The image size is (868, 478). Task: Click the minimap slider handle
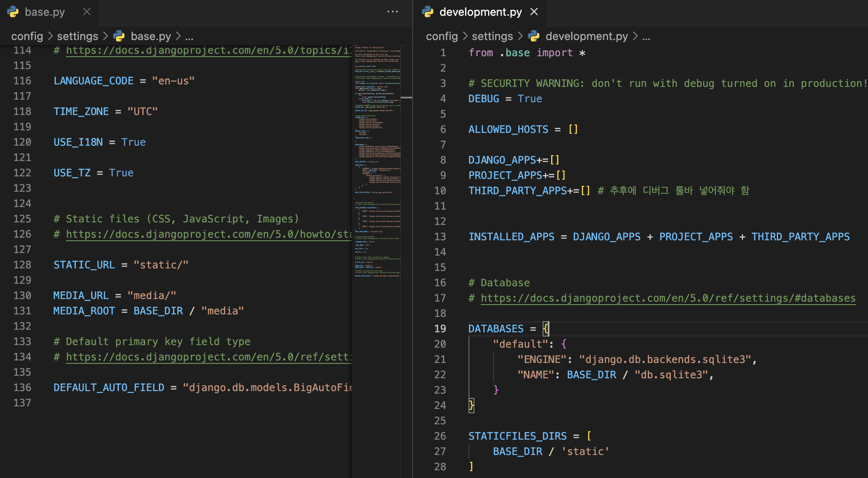click(x=406, y=98)
